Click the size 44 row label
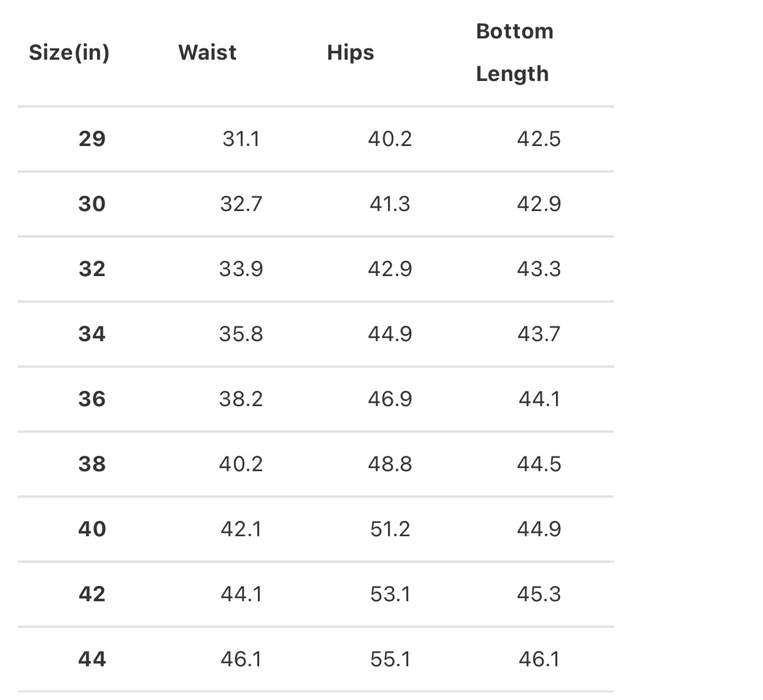763x700 pixels. click(x=92, y=659)
